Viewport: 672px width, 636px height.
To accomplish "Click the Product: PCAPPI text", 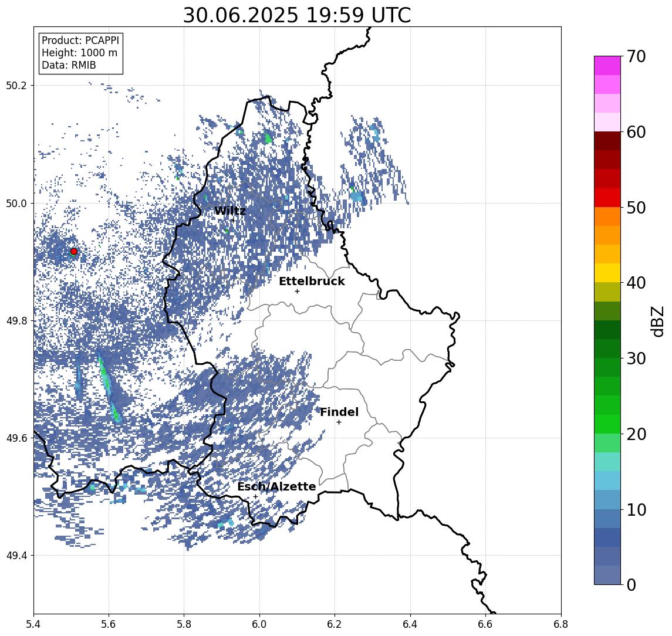I will [x=80, y=40].
